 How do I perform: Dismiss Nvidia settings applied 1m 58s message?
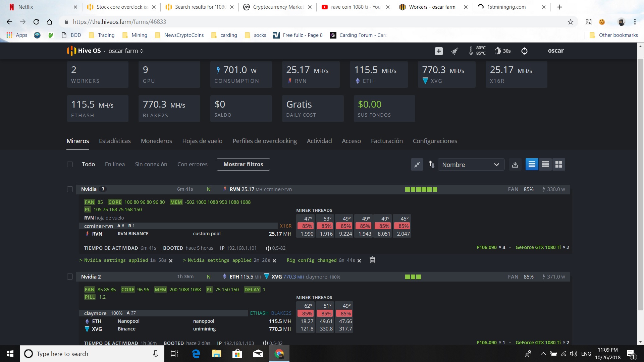171,261
